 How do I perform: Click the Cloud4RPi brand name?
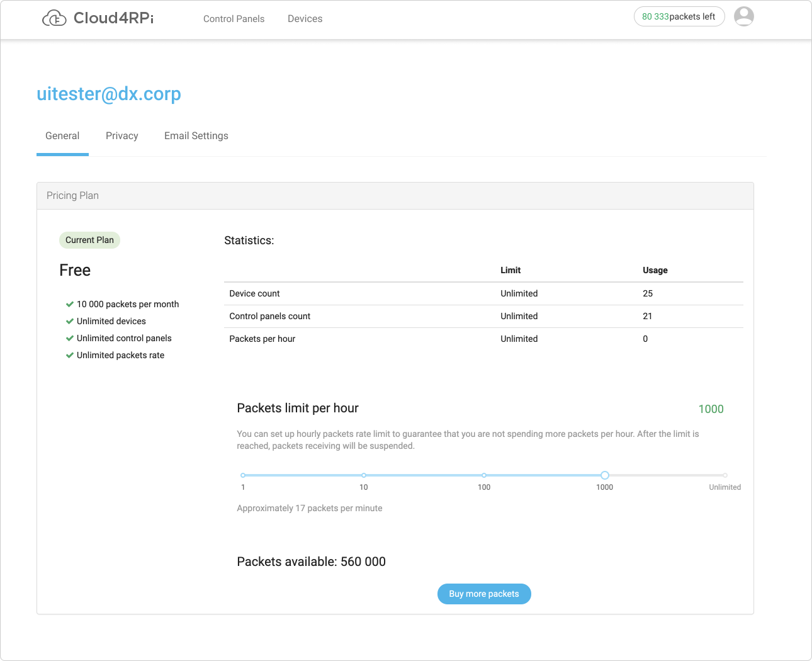114,18
